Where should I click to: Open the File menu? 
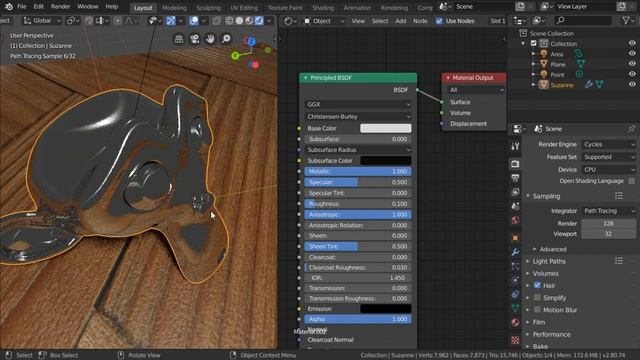point(22,7)
